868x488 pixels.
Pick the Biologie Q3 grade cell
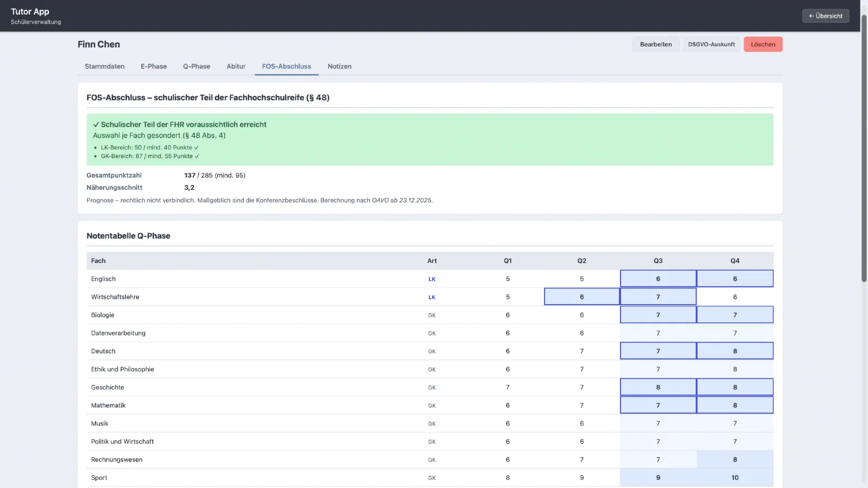pyautogui.click(x=658, y=315)
